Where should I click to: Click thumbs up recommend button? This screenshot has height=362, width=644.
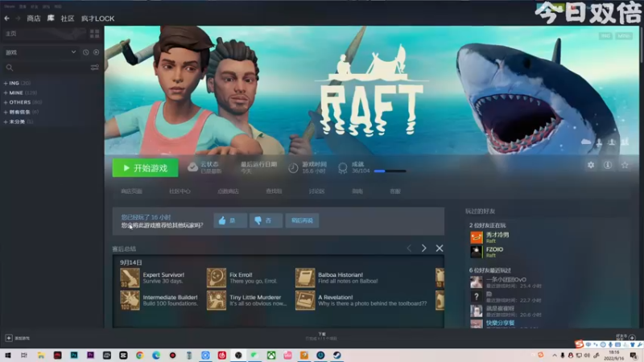coord(230,220)
